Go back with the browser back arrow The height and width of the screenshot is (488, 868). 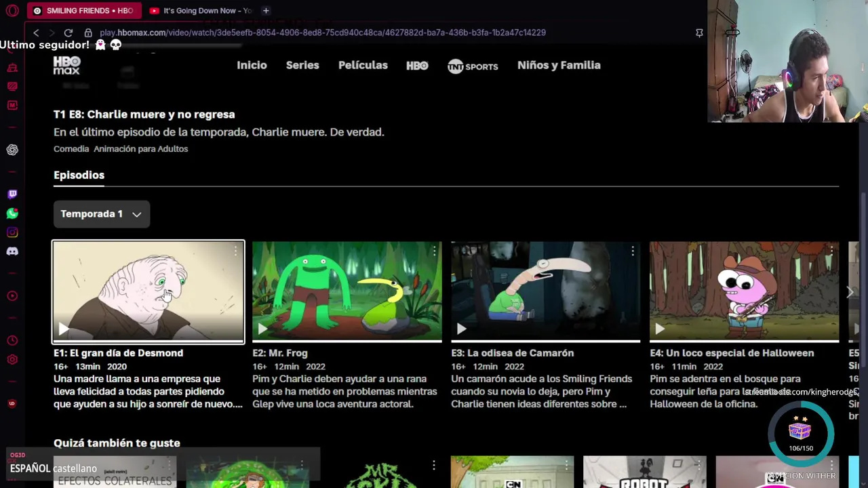pos(36,33)
